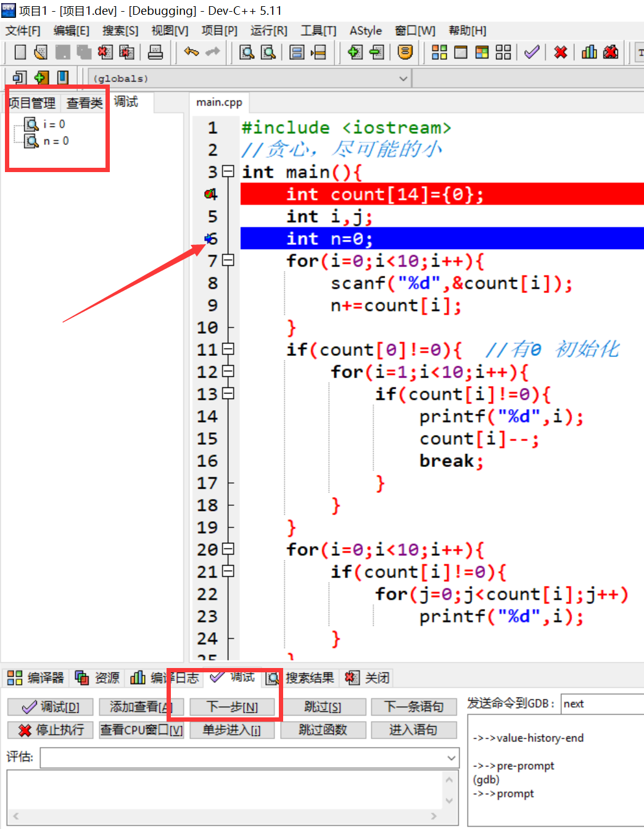Switch to the 查看类 tab

84,102
